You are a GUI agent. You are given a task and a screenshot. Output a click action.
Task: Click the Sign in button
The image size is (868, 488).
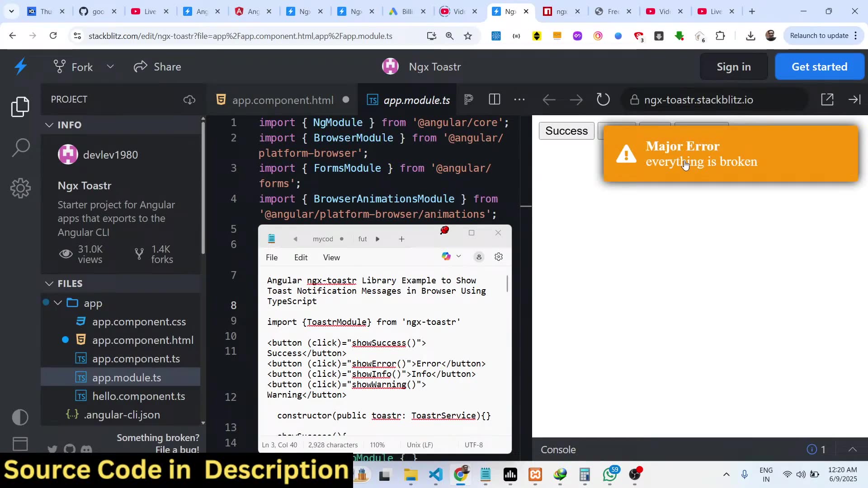point(734,67)
